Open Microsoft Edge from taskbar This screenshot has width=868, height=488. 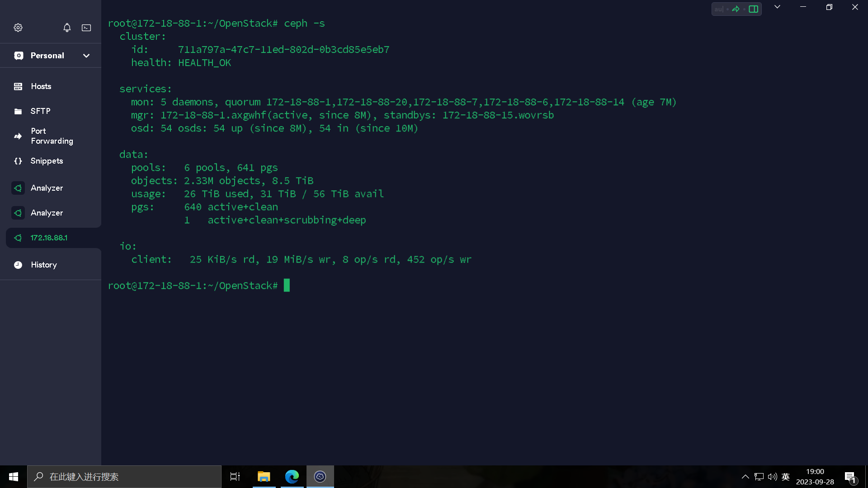[292, 477]
